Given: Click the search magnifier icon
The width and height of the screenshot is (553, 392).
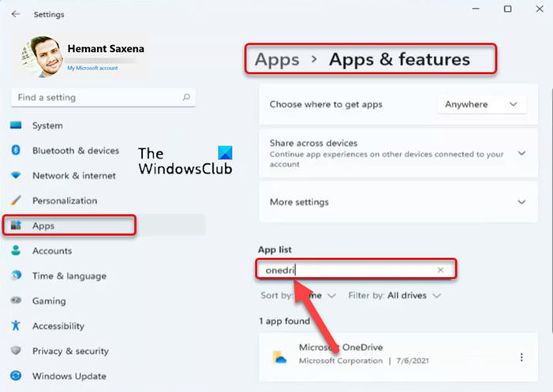Looking at the screenshot, I should tap(186, 97).
